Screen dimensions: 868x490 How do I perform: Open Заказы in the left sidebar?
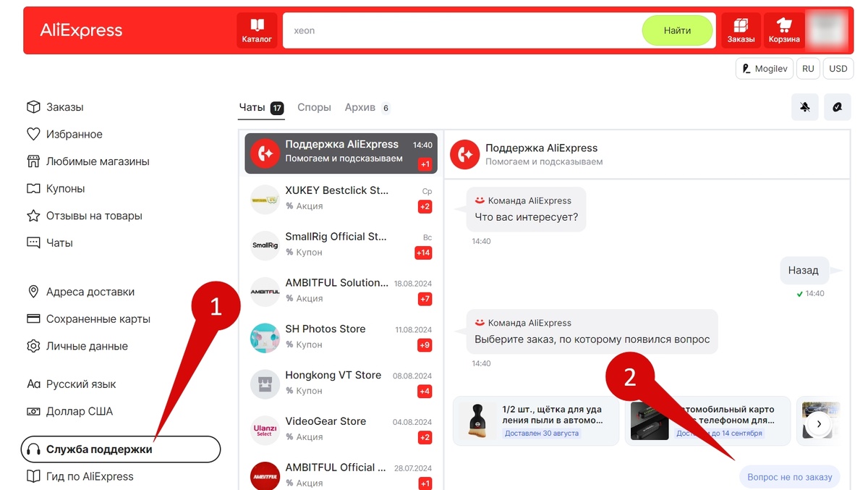55,107
